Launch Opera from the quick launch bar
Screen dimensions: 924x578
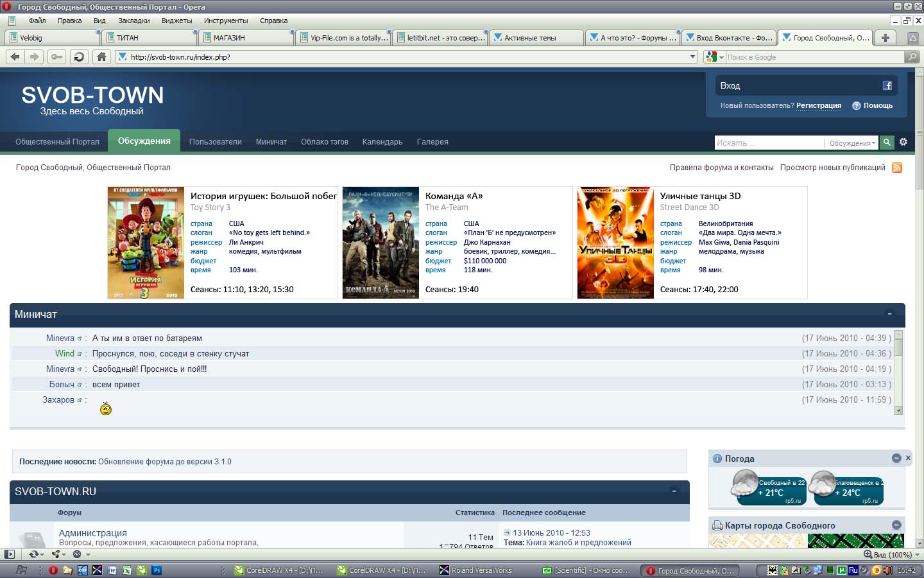coord(53,570)
